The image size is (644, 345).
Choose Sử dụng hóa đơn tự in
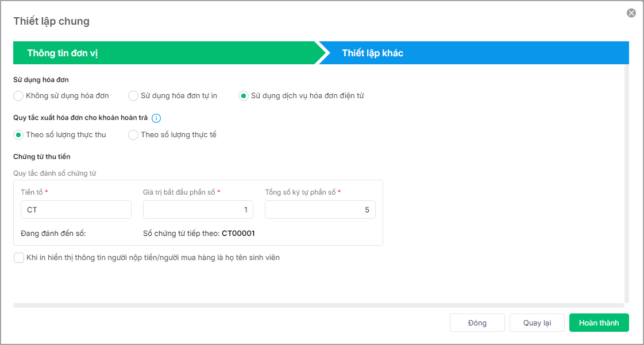coord(133,96)
